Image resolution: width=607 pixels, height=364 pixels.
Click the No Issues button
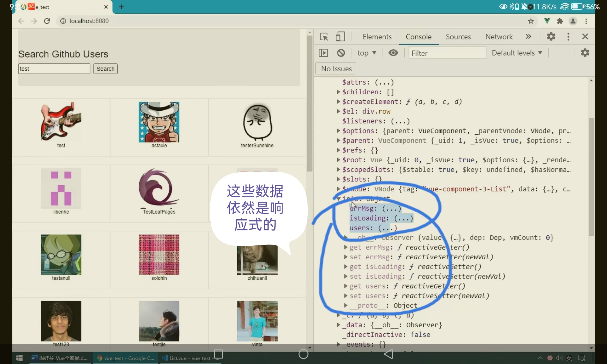[x=336, y=69]
